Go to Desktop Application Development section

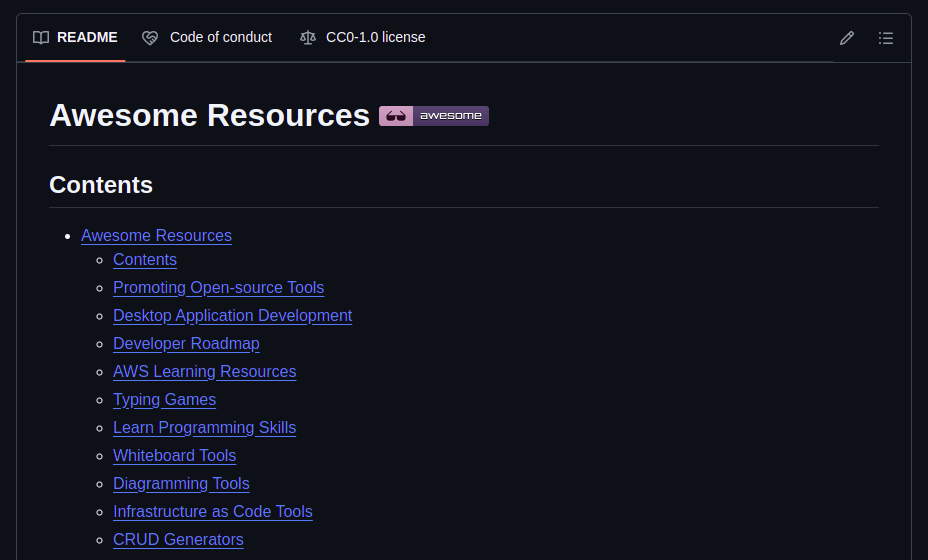pyautogui.click(x=232, y=316)
